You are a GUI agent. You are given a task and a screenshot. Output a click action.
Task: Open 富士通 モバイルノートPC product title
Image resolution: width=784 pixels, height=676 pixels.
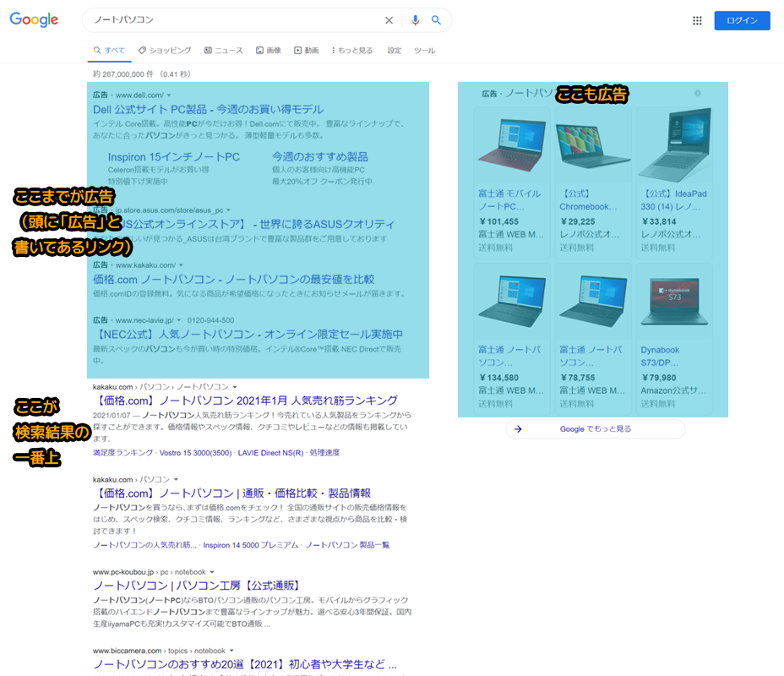[x=509, y=200]
